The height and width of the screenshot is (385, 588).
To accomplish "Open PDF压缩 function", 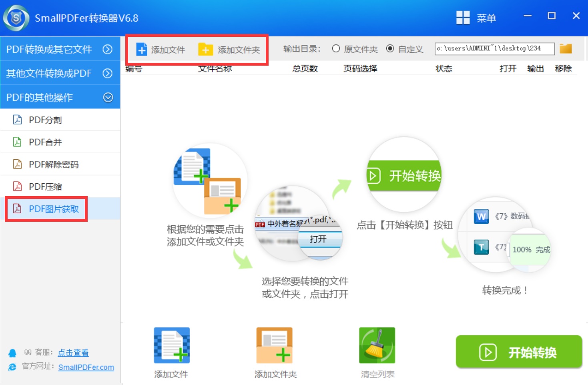I will tap(60, 186).
